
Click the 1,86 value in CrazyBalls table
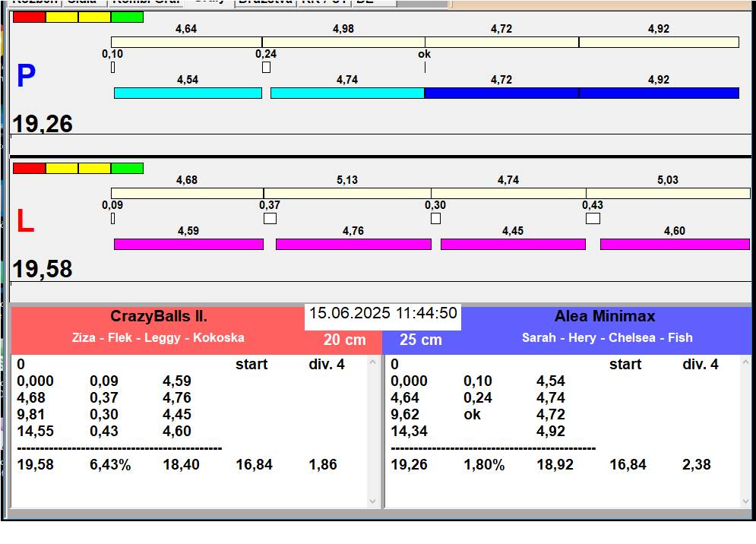point(323,464)
